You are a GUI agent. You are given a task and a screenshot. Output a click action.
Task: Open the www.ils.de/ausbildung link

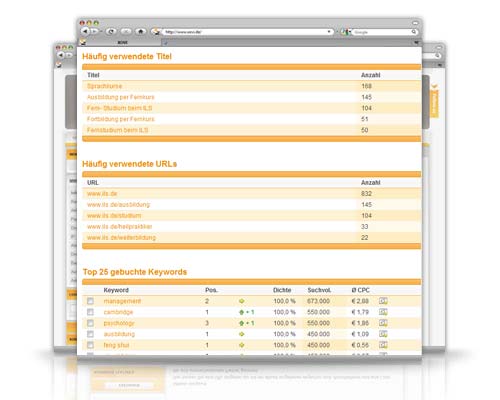tap(118, 205)
